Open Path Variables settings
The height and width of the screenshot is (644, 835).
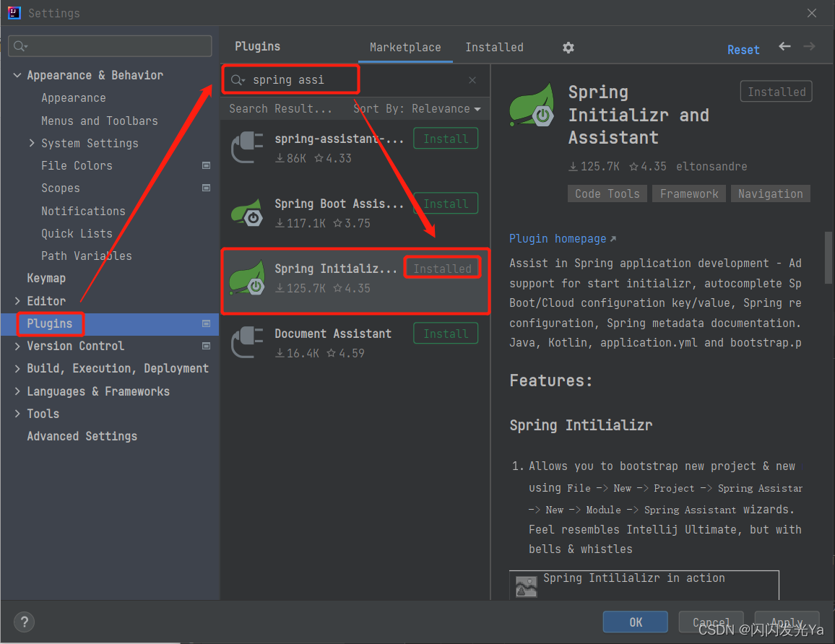point(86,256)
